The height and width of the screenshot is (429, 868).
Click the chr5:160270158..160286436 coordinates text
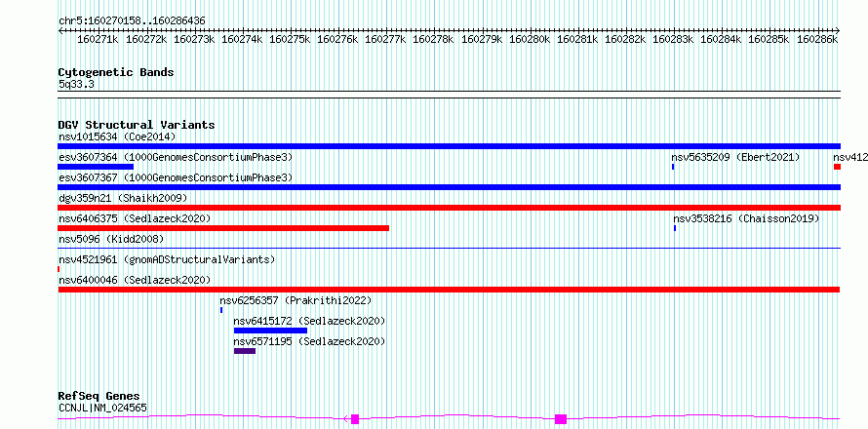click(x=132, y=21)
